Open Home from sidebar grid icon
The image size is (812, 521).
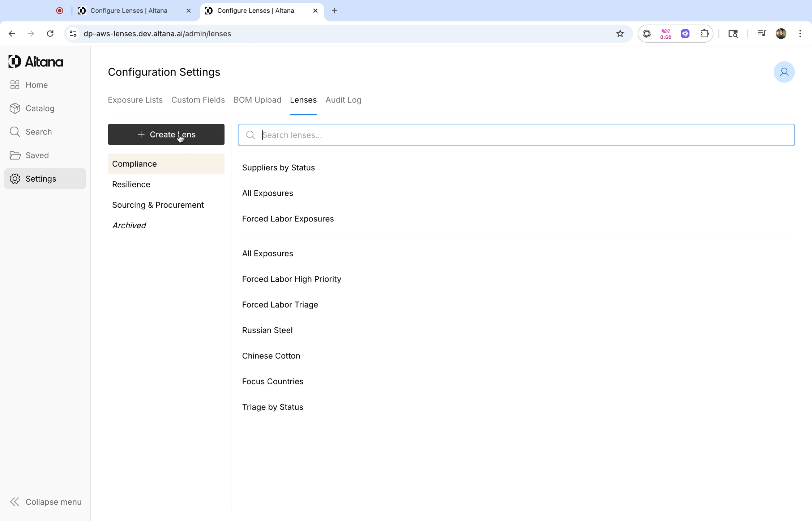pos(15,85)
